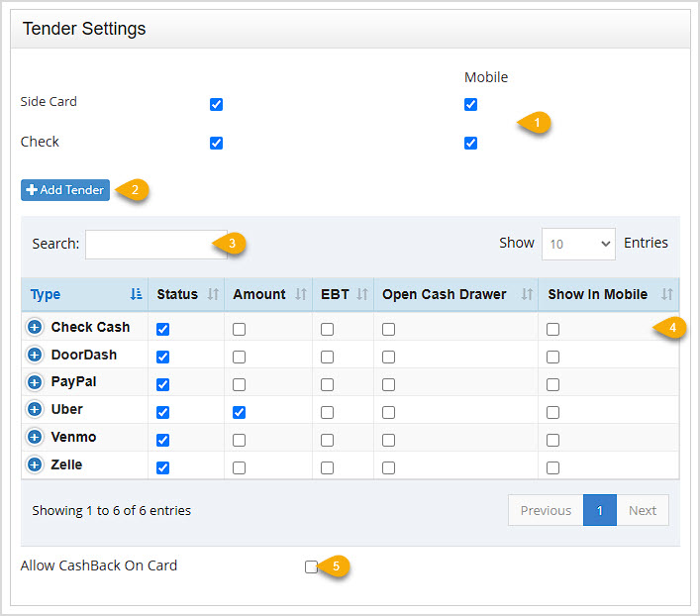Image resolution: width=700 pixels, height=616 pixels.
Task: Expand the PayPal row plus icon
Action: click(35, 382)
